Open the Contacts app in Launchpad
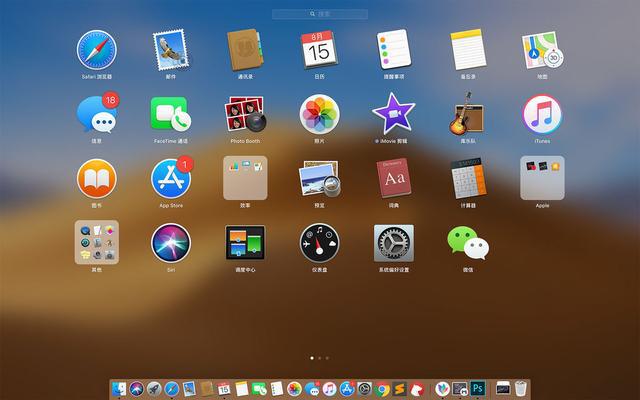 (x=245, y=50)
